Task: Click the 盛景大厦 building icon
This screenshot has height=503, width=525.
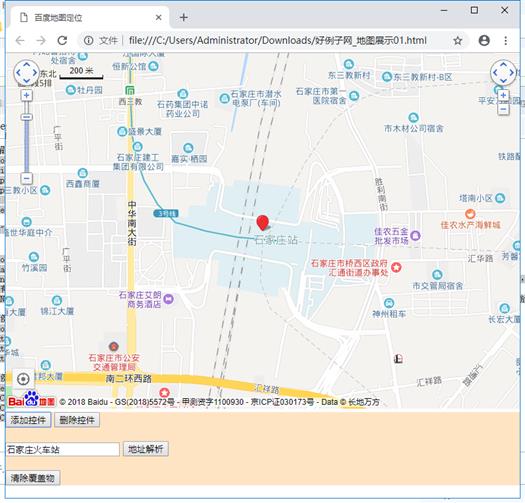Action: tap(122, 131)
